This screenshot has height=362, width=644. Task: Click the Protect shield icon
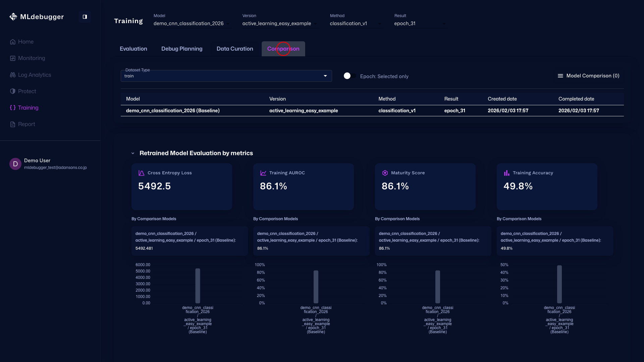(12, 91)
